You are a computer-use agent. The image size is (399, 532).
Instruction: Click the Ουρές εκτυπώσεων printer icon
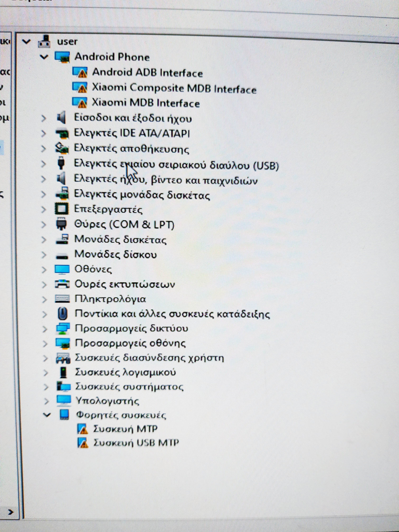(x=62, y=284)
